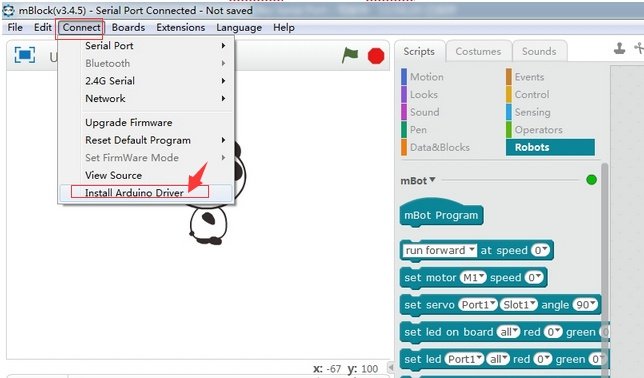Image resolution: width=644 pixels, height=378 pixels.
Task: Open the servo Port1 dropdown
Action: [x=478, y=305]
